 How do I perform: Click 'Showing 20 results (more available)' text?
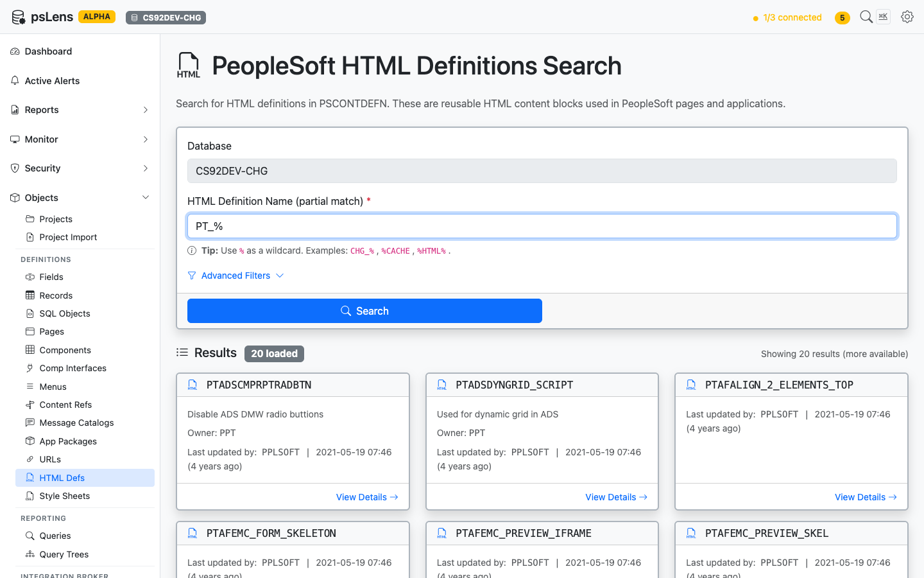coord(834,354)
